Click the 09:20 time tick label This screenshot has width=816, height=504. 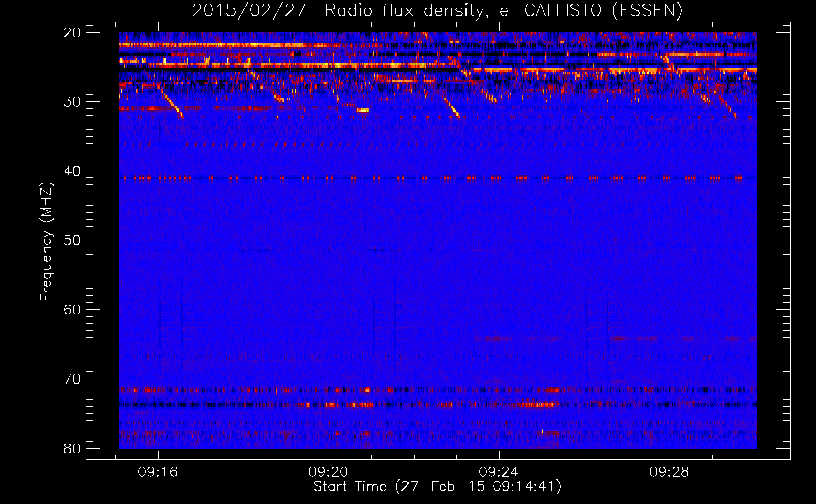click(x=328, y=472)
